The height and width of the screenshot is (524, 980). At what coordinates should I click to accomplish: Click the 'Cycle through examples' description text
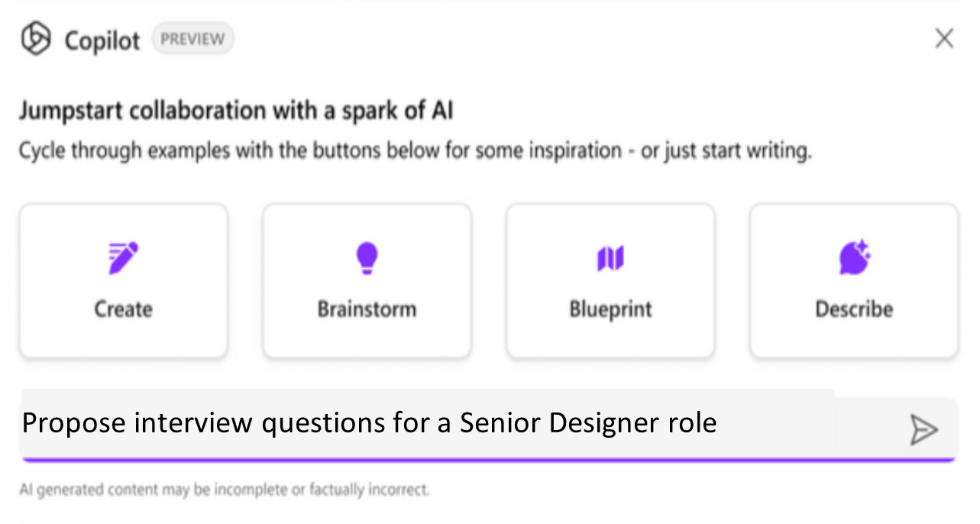(415, 150)
